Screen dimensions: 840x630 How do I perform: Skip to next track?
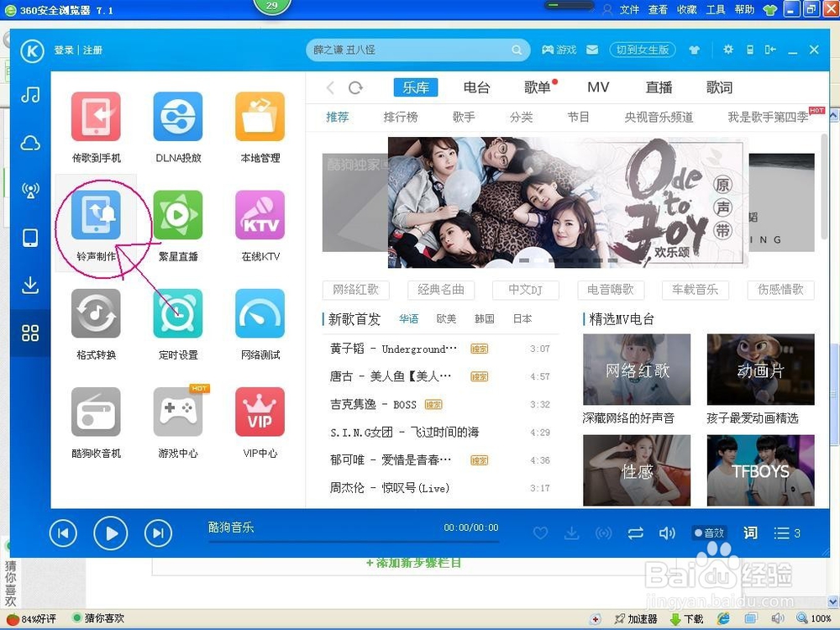coord(158,533)
